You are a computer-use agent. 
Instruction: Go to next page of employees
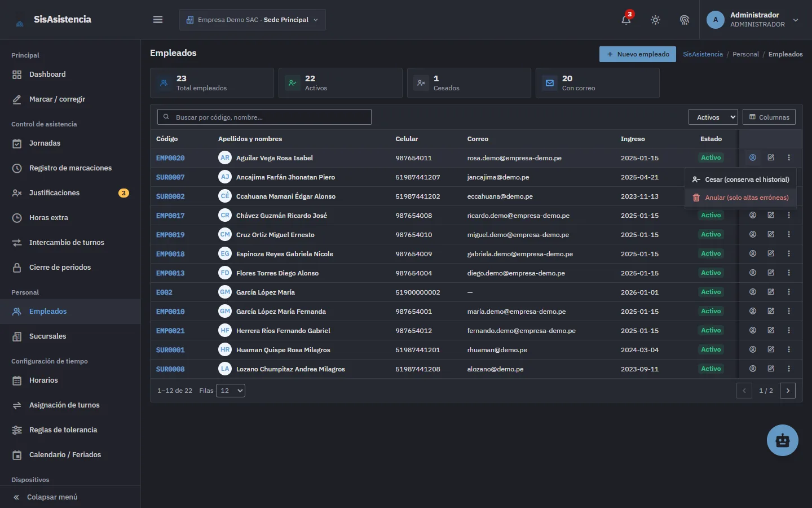(x=788, y=391)
